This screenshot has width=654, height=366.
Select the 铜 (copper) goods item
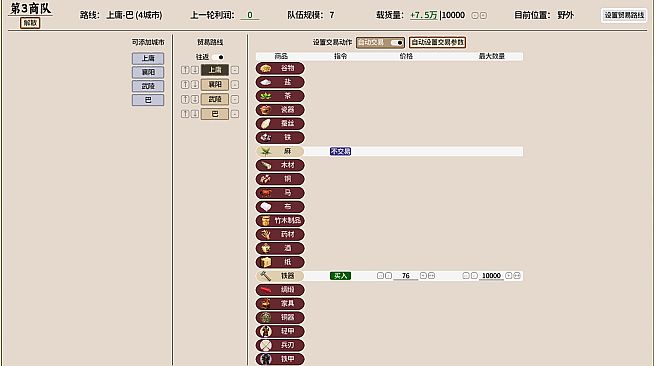(280, 179)
